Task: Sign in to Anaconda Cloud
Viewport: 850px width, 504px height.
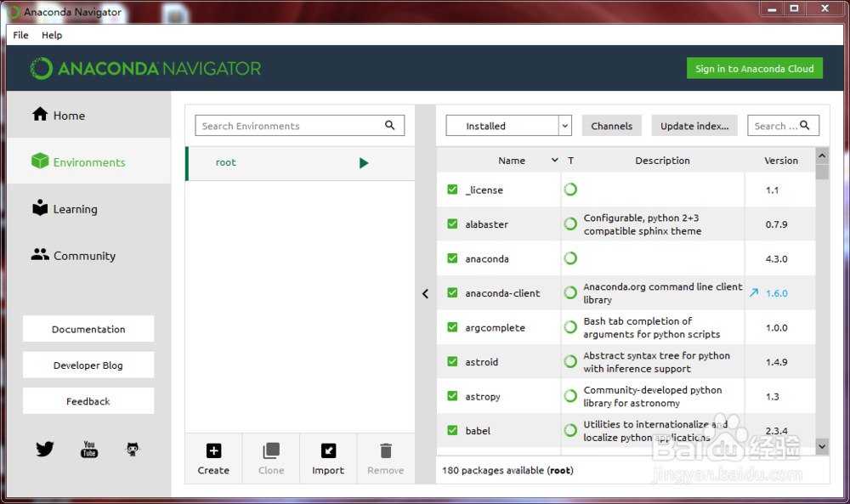Action: [x=755, y=69]
